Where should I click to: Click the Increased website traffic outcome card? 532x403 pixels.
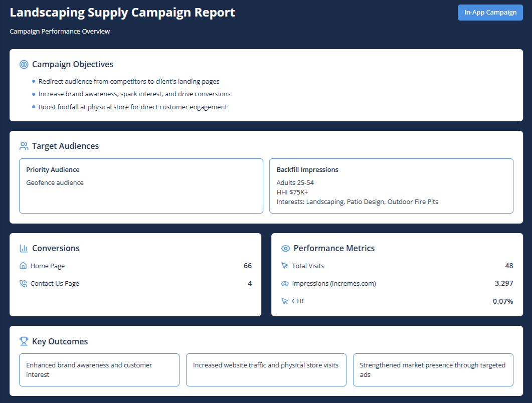[266, 370]
